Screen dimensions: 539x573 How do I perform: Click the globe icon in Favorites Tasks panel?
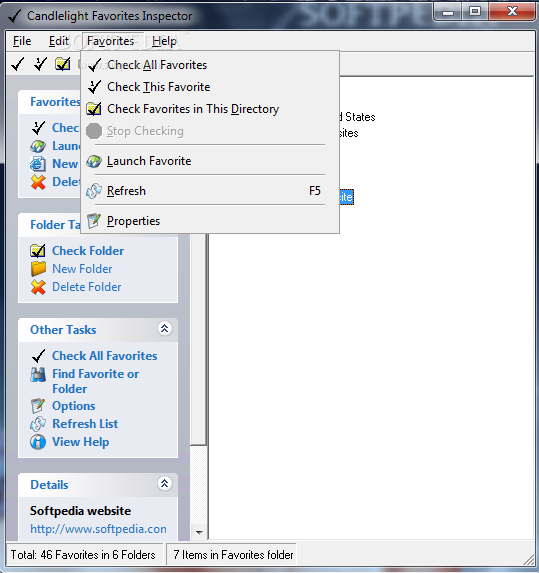[38, 146]
